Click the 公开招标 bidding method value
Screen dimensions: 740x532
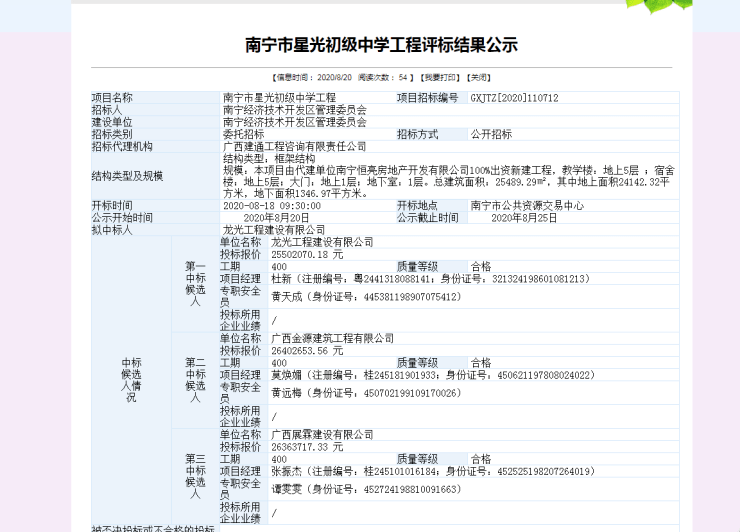(491, 134)
